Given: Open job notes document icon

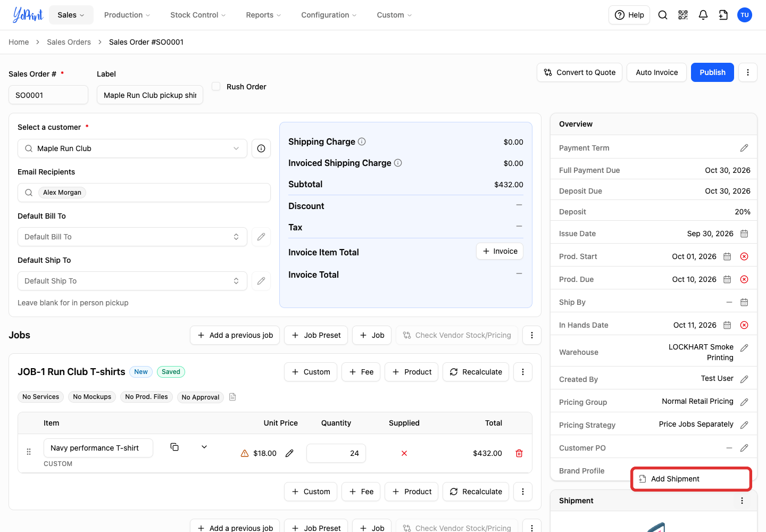Looking at the screenshot, I should (232, 397).
